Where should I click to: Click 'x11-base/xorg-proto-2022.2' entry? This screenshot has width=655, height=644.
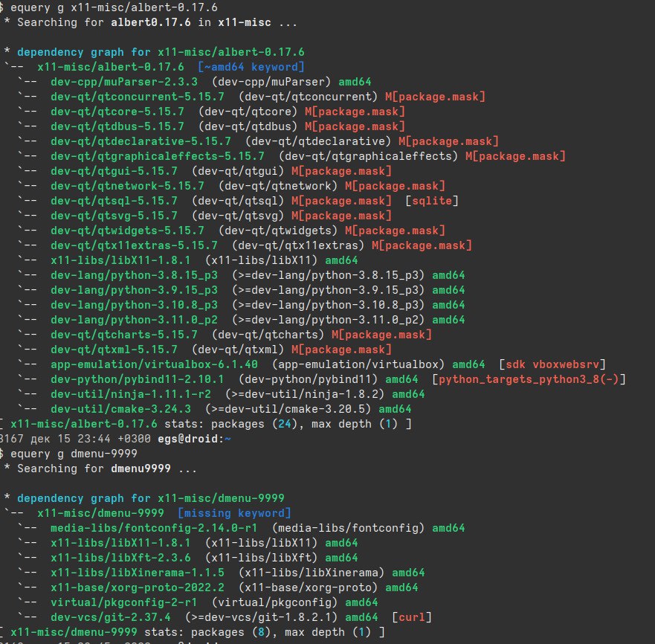[x=138, y=587]
